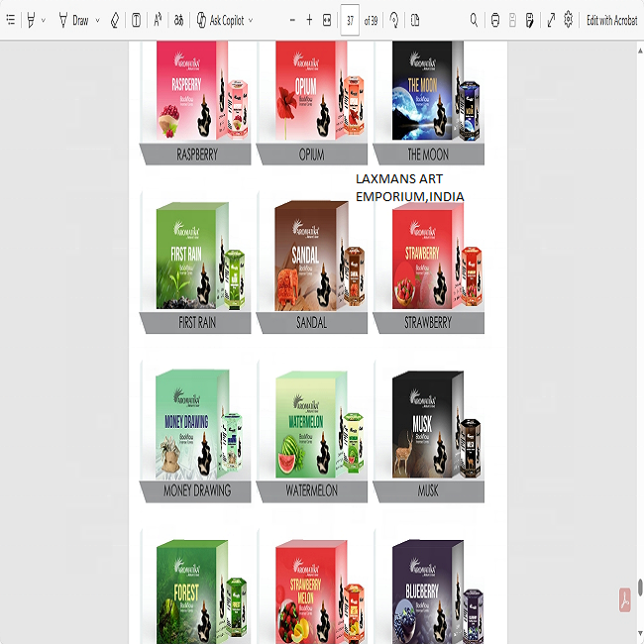Click the 'SANDAL' caption label
This screenshot has width=644, height=644.
(x=312, y=322)
